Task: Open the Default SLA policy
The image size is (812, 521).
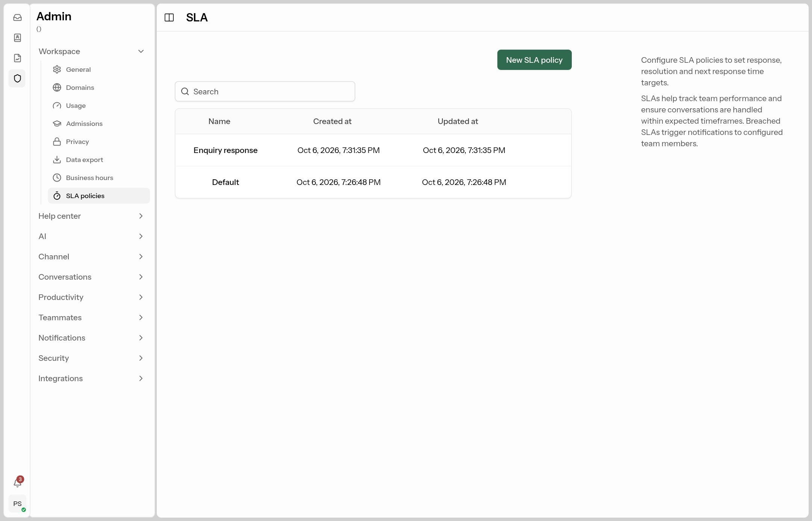Action: (x=226, y=182)
